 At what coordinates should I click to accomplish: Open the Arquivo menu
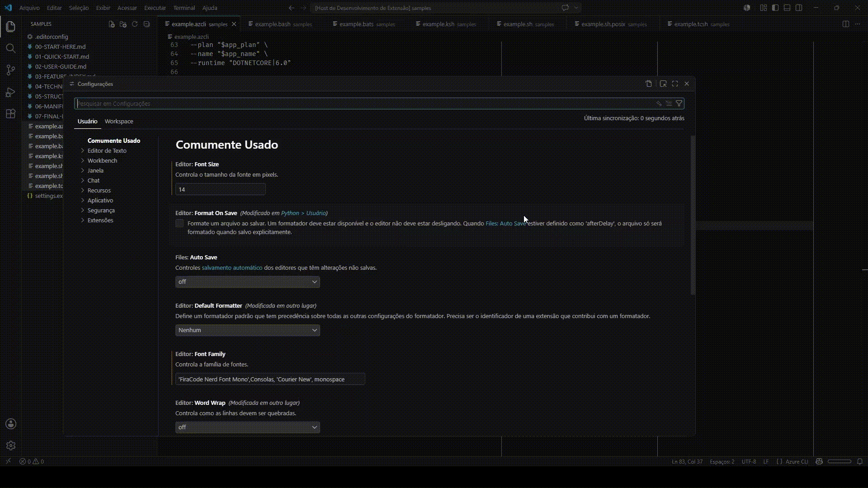pos(29,8)
